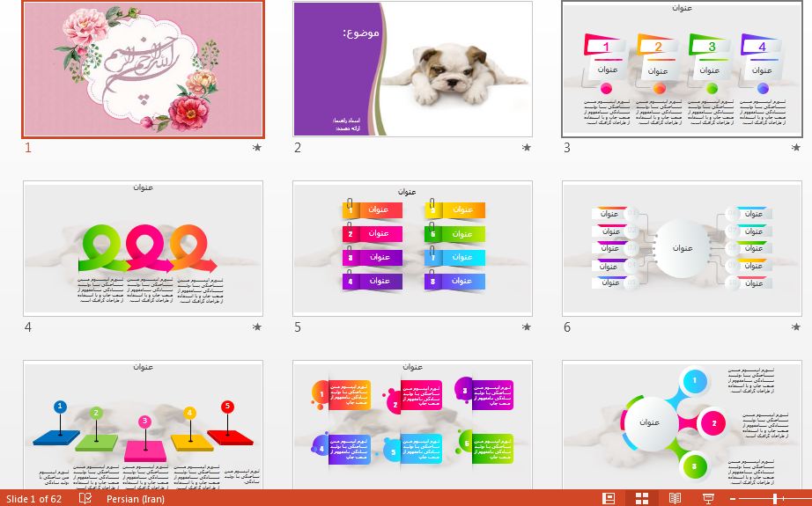
Task: Click the spell check icon in status bar
Action: pos(85,498)
